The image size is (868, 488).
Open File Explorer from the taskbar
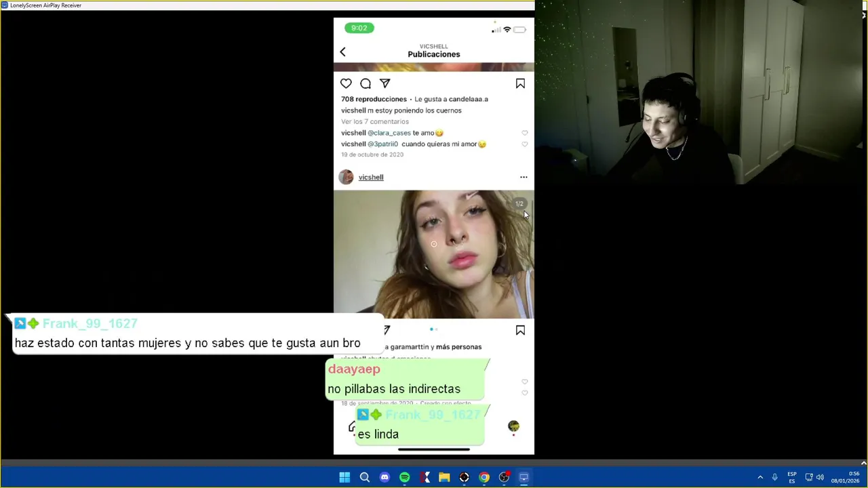point(444,477)
